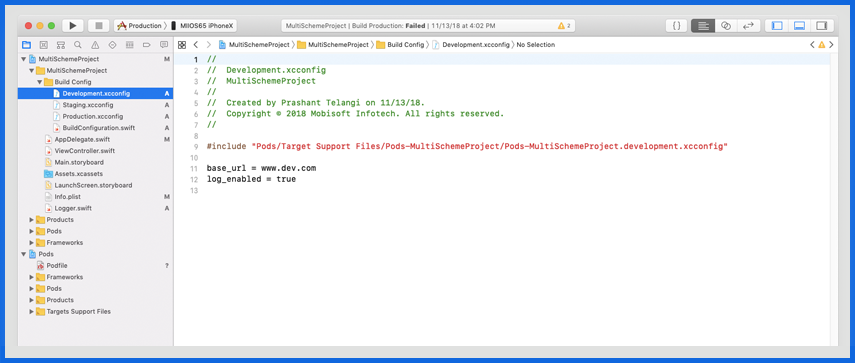Screen dimensions: 855x363
Task: Show the Issue navigator
Action: pos(95,45)
